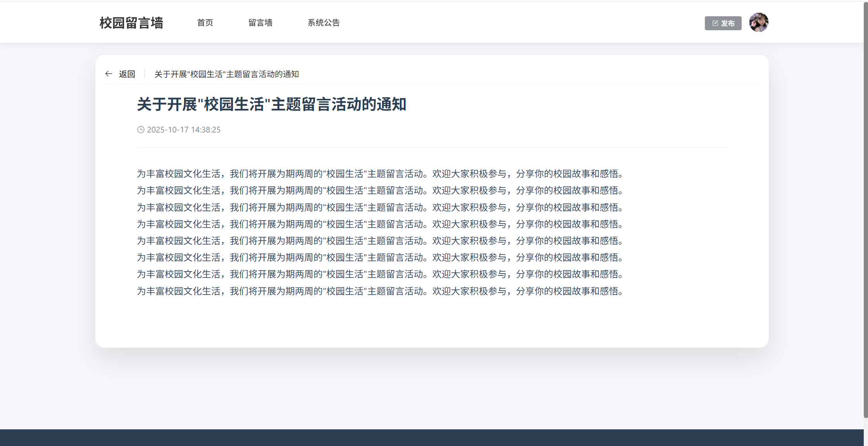Click the large bold article heading

point(271,105)
